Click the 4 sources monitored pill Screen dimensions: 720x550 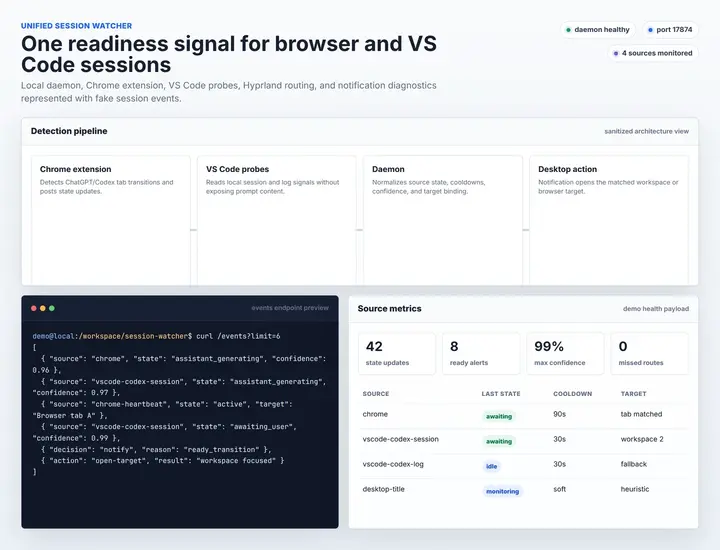point(653,53)
